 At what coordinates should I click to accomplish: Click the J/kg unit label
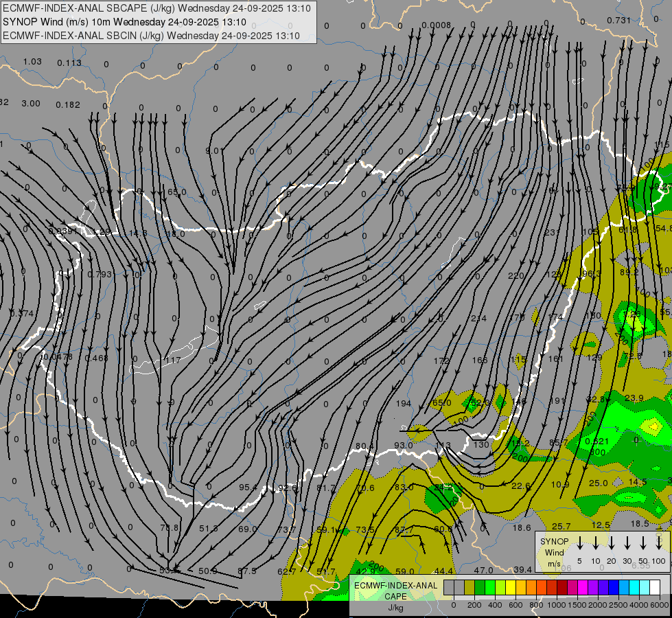coord(395,608)
